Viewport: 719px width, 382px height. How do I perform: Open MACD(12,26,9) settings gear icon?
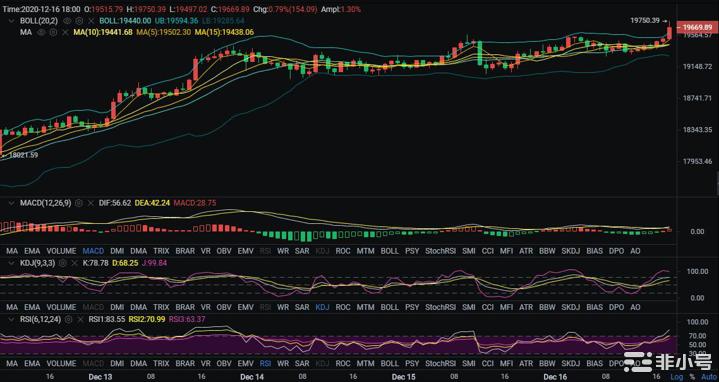point(79,203)
